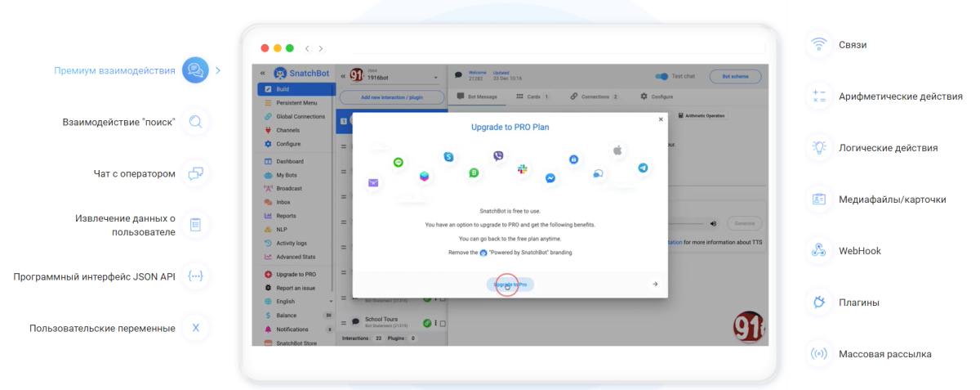This screenshot has width=980, height=390.
Task: Switch to the Bot Message tab
Action: pyautogui.click(x=476, y=96)
